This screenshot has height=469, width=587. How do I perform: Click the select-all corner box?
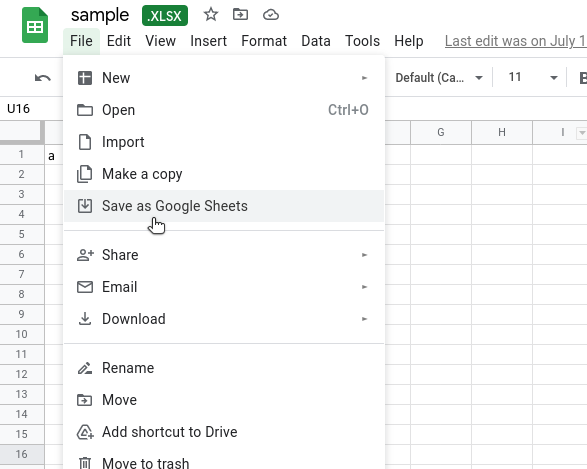pyautogui.click(x=22, y=132)
